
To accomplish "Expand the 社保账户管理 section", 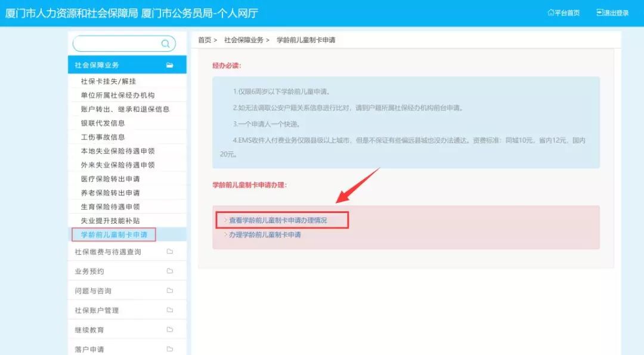I will point(127,310).
